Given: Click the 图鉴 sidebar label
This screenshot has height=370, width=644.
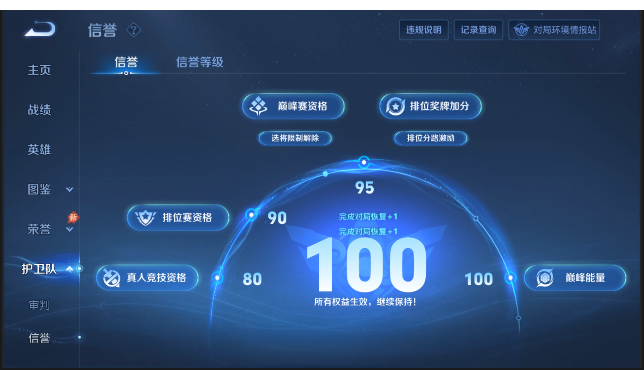Looking at the screenshot, I should tap(39, 189).
